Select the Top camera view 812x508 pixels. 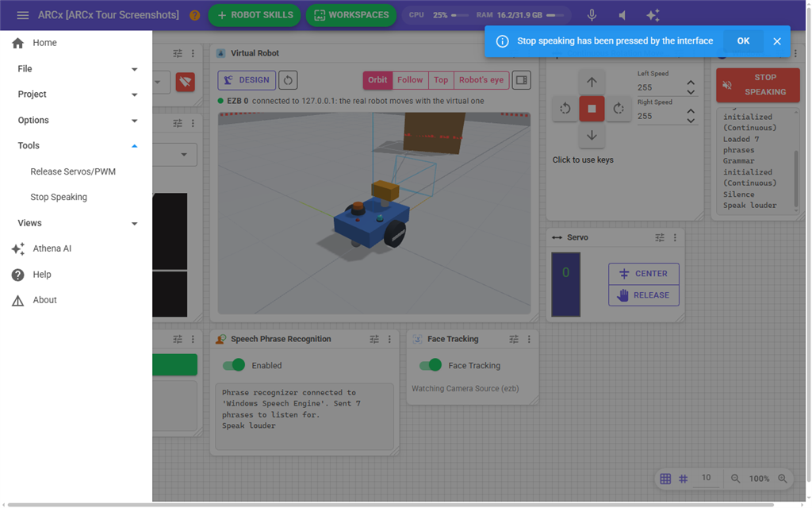(441, 80)
